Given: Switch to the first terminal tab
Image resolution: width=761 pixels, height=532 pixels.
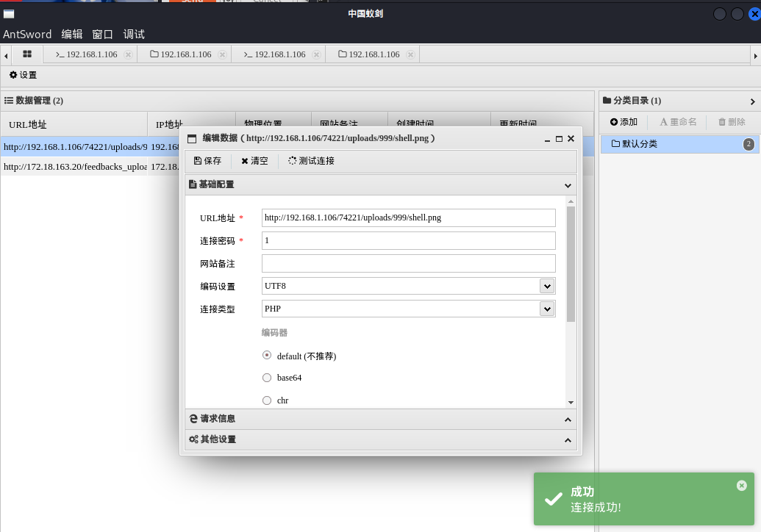Looking at the screenshot, I should pos(86,54).
